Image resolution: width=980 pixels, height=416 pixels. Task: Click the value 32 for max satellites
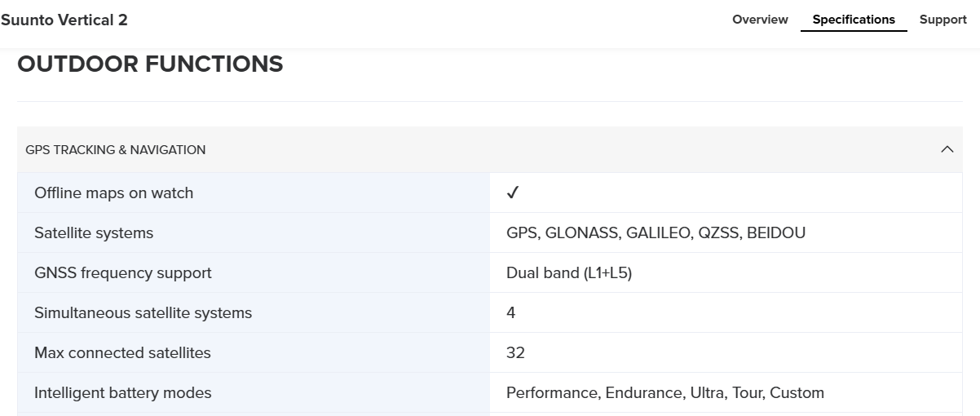tap(515, 353)
